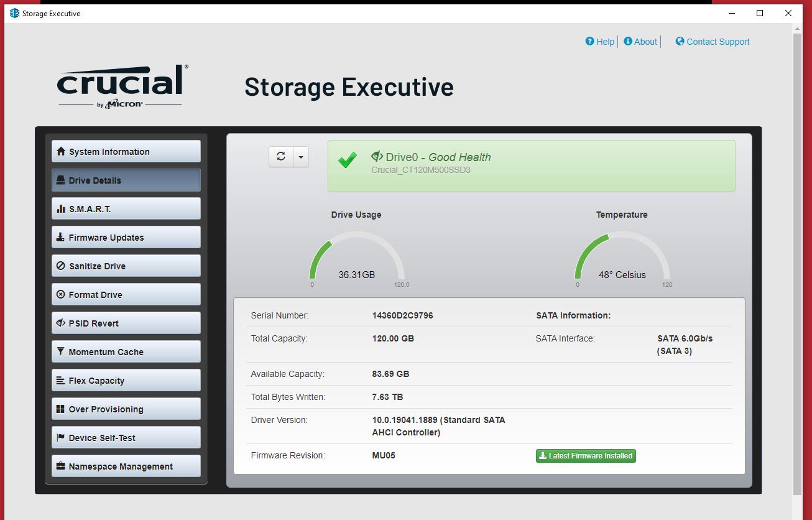Click the refresh drive icon button

tap(281, 157)
